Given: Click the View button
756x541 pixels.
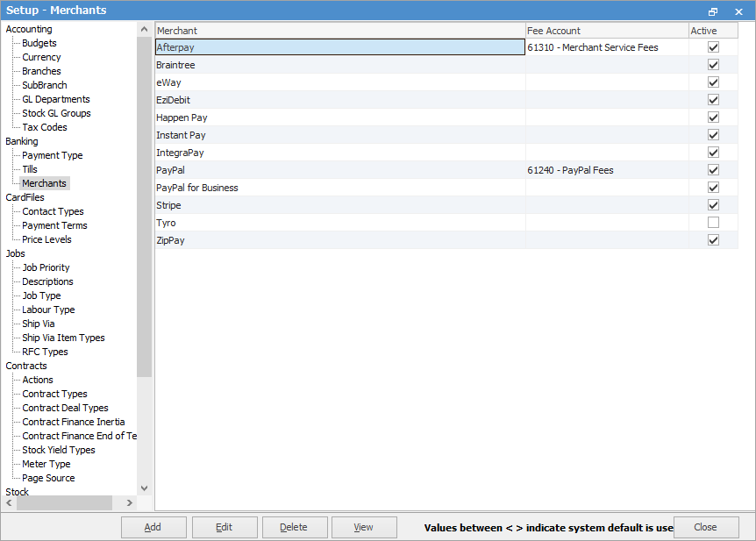Looking at the screenshot, I should (364, 527).
